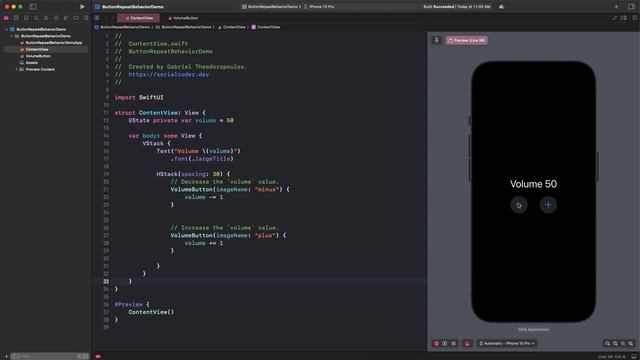The image size is (640, 360).
Task: Open the ContentView struct symbol in jump bar
Action: tap(265, 27)
